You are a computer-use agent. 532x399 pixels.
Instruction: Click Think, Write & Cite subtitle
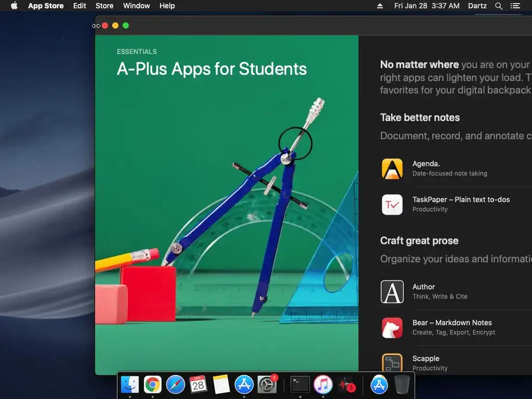440,297
